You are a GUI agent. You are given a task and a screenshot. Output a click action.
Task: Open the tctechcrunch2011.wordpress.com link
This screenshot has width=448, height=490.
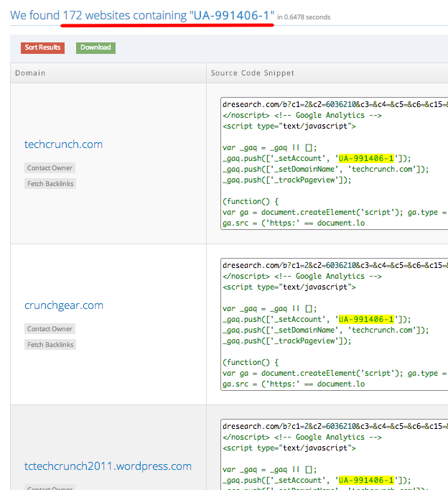[x=108, y=466]
